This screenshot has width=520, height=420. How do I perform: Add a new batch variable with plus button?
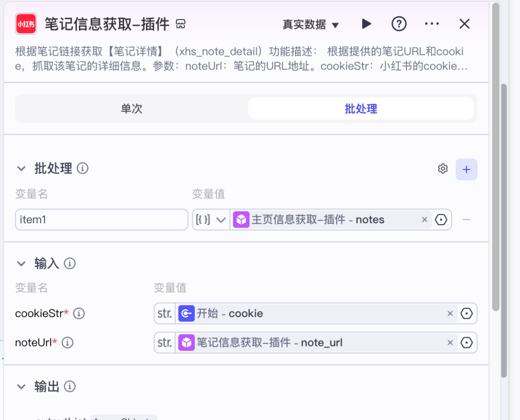[x=466, y=169]
